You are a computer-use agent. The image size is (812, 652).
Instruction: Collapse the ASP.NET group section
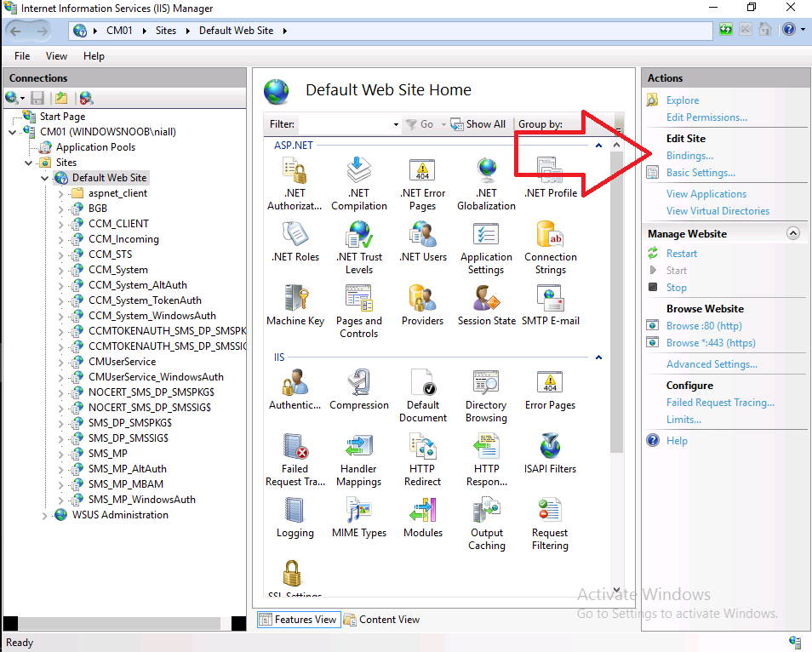tap(598, 146)
